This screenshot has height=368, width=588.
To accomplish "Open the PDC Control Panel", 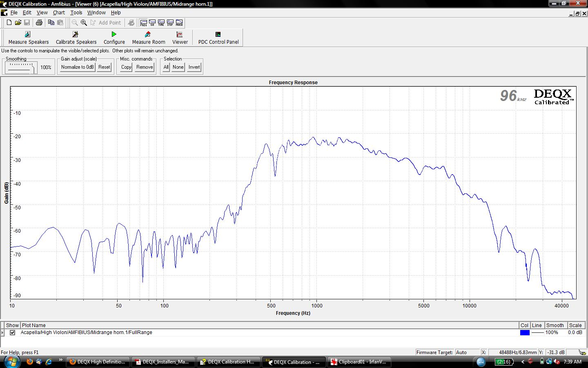I will coord(218,38).
